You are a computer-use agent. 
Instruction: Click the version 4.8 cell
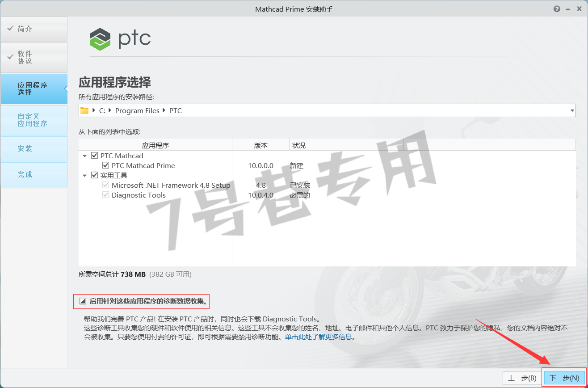pyautogui.click(x=261, y=185)
